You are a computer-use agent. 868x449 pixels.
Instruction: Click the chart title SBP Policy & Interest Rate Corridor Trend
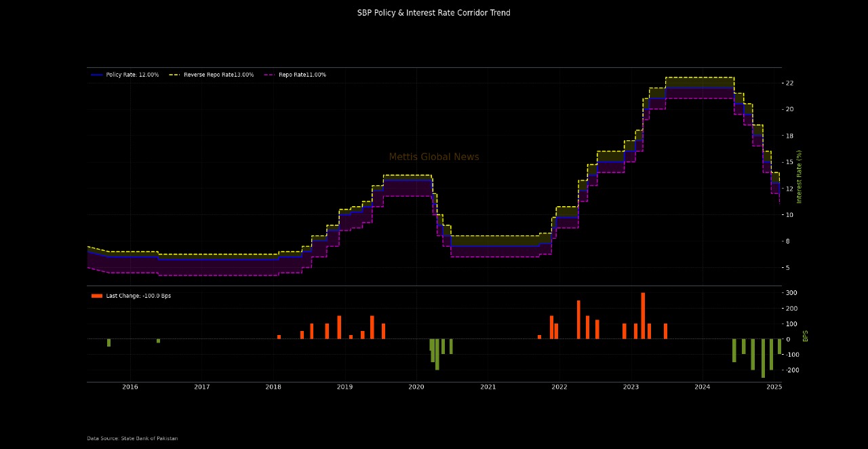click(434, 13)
